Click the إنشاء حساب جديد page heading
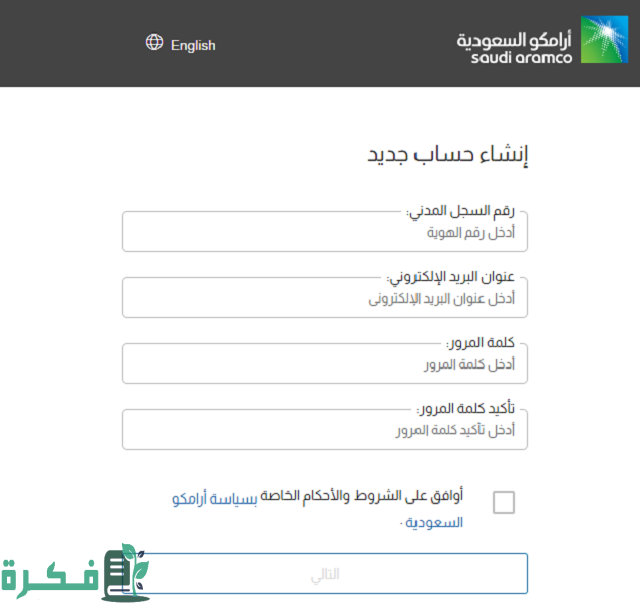This screenshot has height=603, width=640. click(448, 155)
